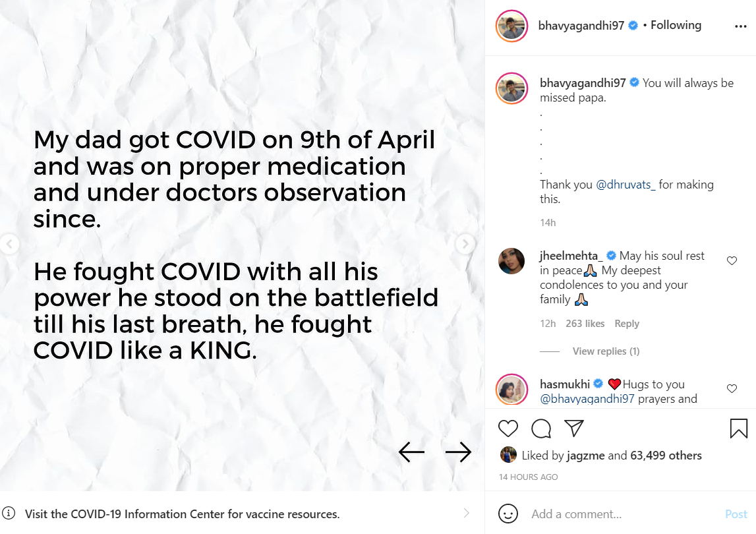Type in the Add a comment field
The image size is (756, 534).
[620, 514]
